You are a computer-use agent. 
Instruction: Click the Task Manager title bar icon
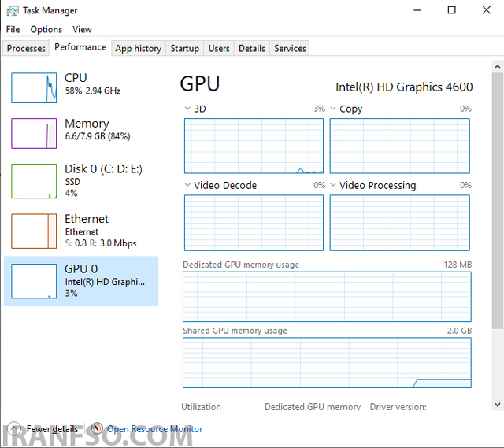13,10
